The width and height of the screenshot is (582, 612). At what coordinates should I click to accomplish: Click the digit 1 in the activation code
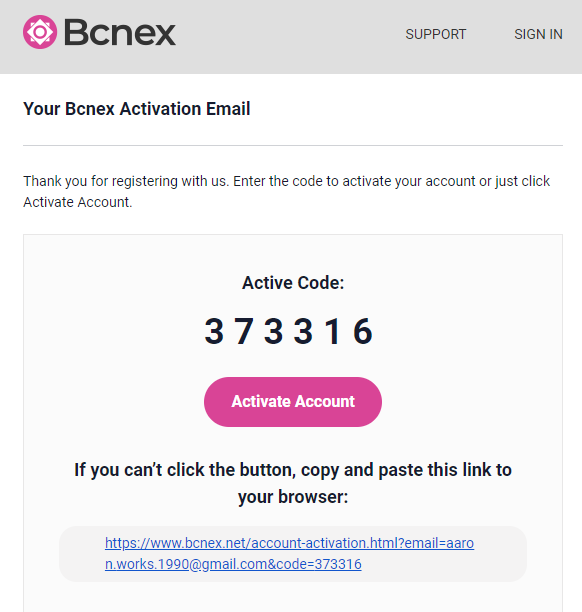coord(333,331)
